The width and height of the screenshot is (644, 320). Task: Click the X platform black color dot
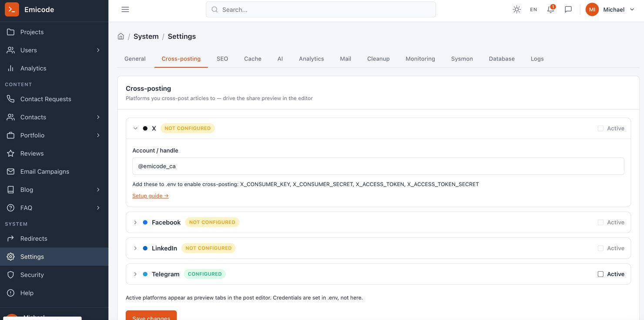pos(145,128)
